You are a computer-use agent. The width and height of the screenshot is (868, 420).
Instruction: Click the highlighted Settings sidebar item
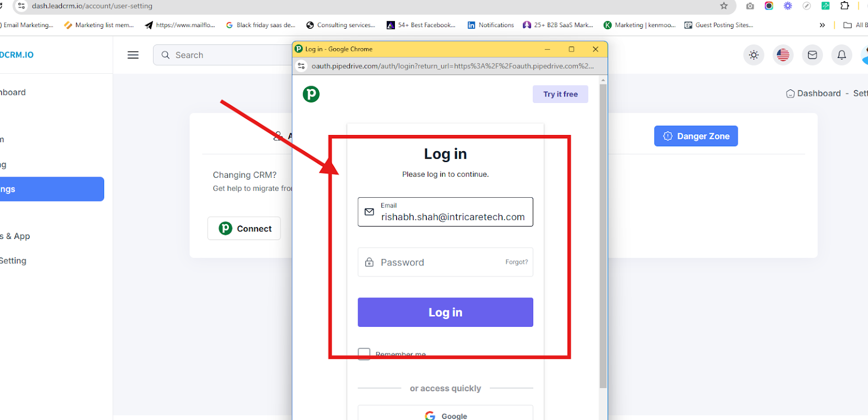(52, 189)
